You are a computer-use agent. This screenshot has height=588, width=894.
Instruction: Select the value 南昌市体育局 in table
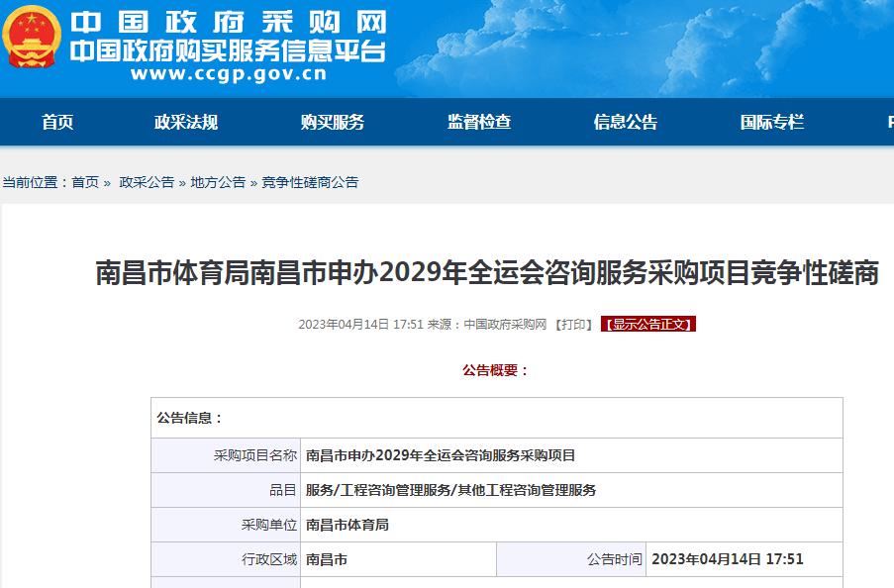[348, 525]
